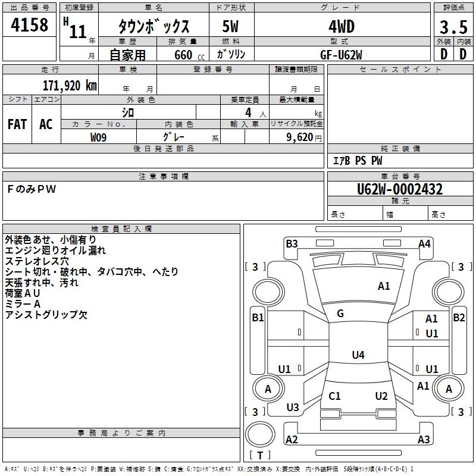Select the B3 damage mark on diagram
The width and height of the screenshot is (476, 476).
(292, 244)
